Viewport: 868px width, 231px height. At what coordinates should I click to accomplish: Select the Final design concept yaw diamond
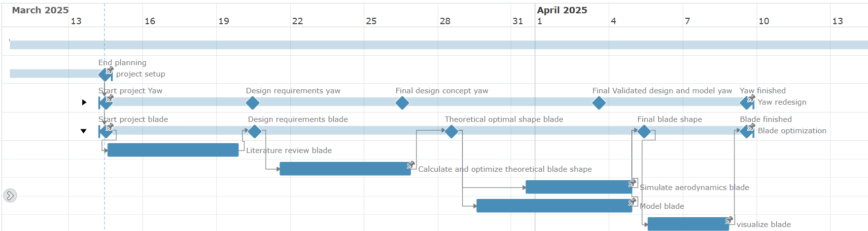(402, 103)
